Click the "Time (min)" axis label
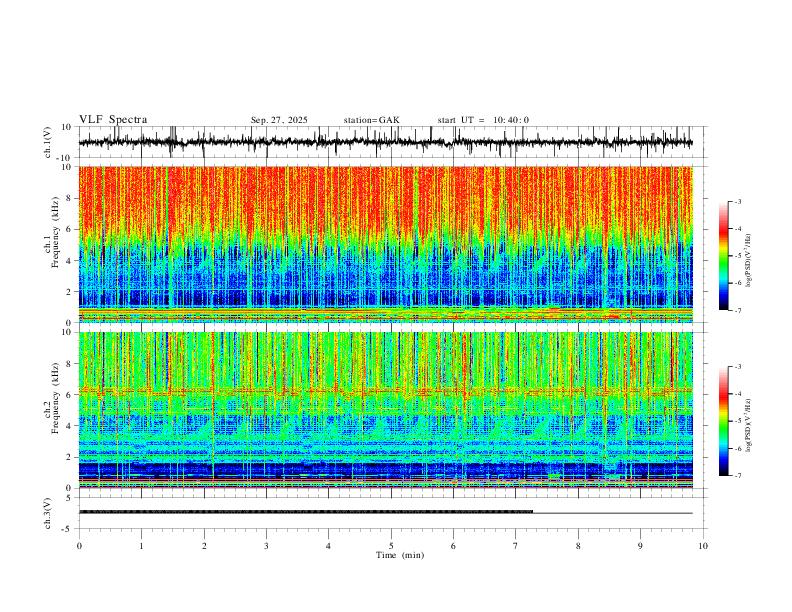 point(400,555)
